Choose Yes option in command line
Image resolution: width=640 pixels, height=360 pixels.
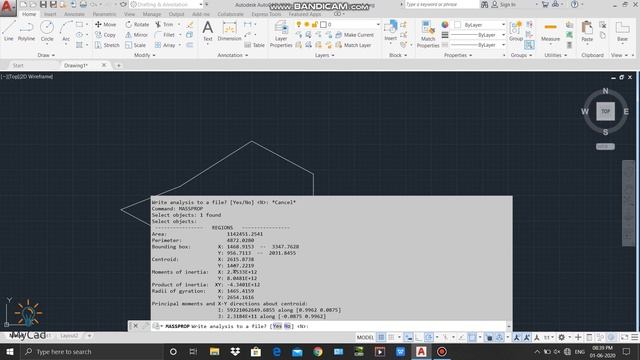[277, 326]
